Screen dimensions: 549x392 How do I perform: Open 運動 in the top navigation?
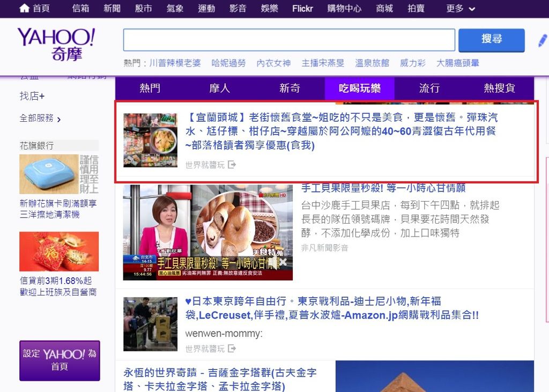pos(206,9)
